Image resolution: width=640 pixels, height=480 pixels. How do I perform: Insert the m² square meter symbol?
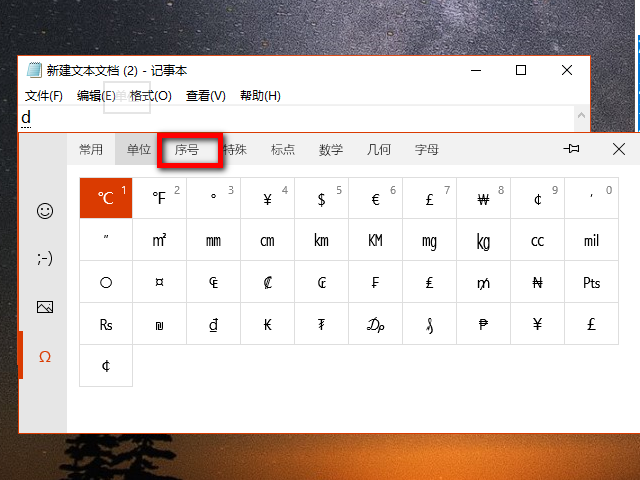point(160,240)
